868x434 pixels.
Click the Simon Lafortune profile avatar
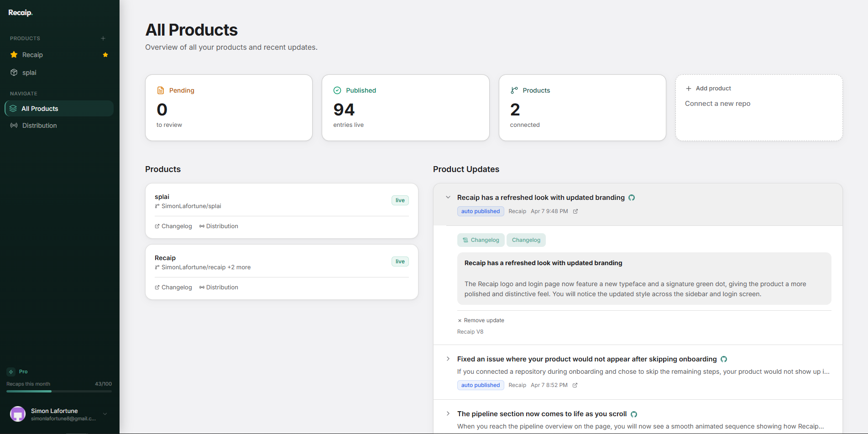click(x=17, y=413)
